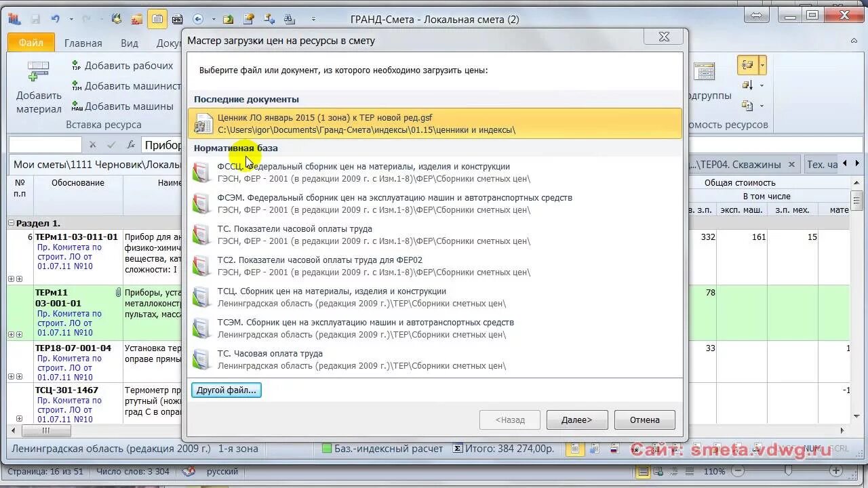Select ТСЭМ Сборник цен эксплуатация машин Ленинградская

point(435,328)
